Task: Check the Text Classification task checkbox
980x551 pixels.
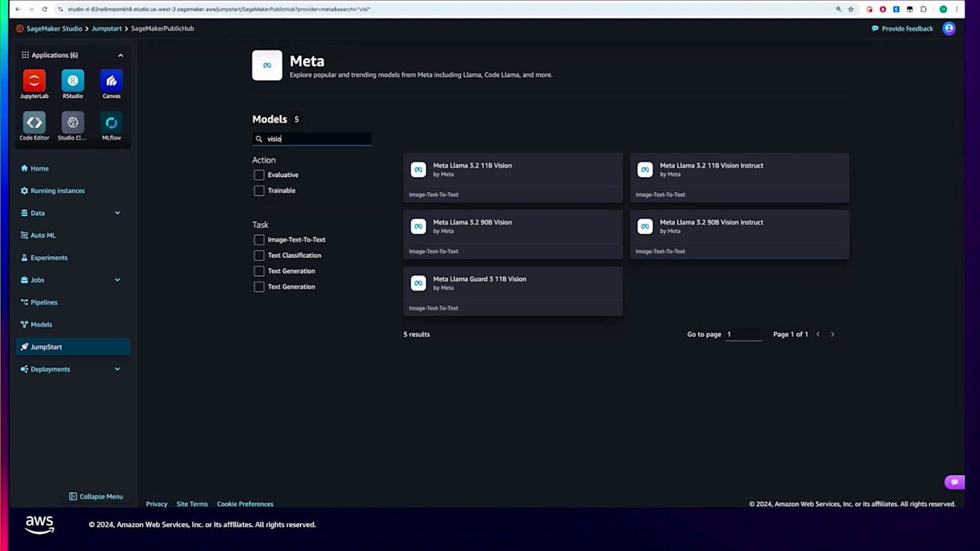Action: (259, 256)
